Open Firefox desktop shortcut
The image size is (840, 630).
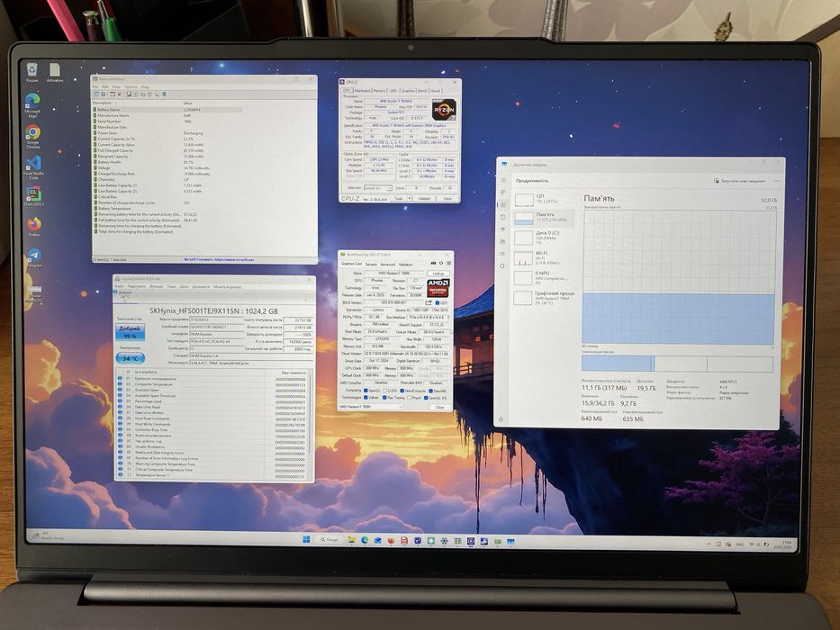34,223
